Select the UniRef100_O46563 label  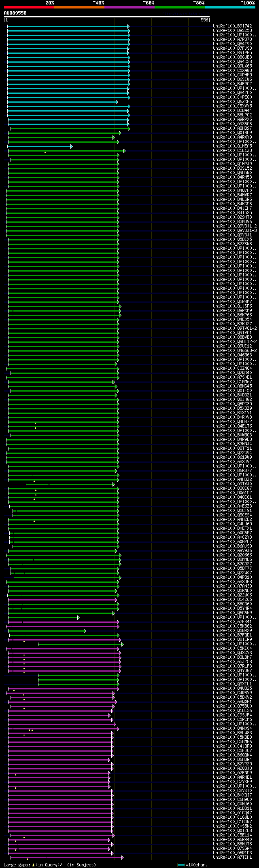(x=232, y=355)
